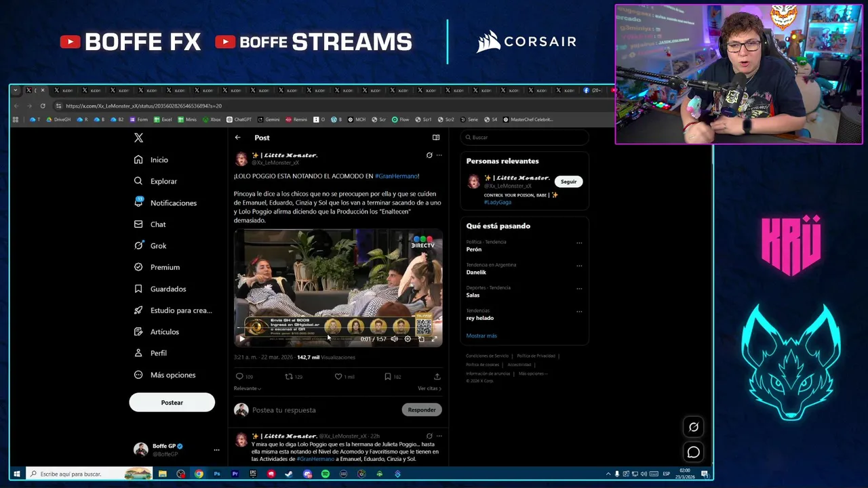Click the share icon on the post
The height and width of the screenshot is (488, 868).
437,376
